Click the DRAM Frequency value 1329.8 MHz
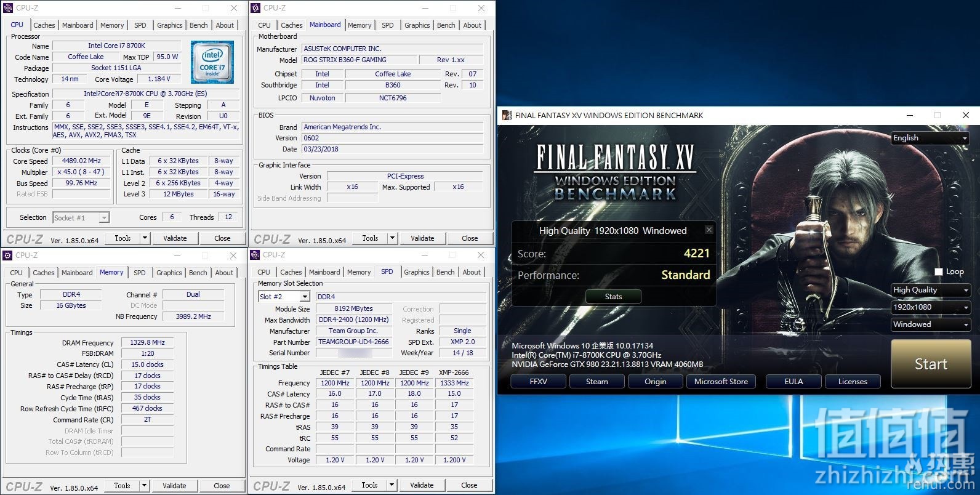Screen dimensions: 980x495 point(148,342)
